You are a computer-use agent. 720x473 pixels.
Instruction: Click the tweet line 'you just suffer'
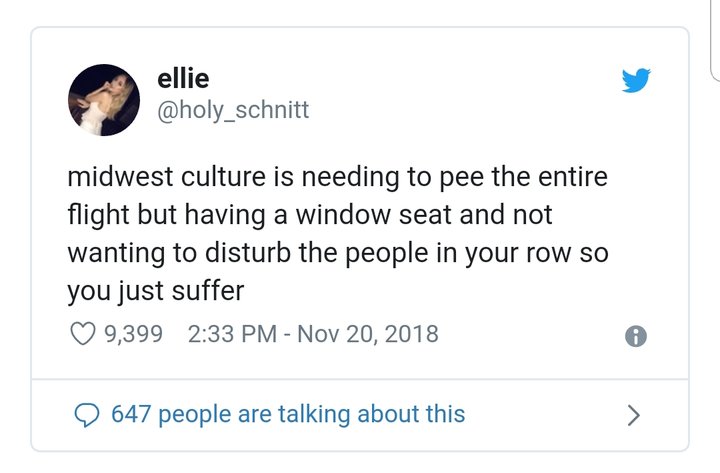click(156, 291)
